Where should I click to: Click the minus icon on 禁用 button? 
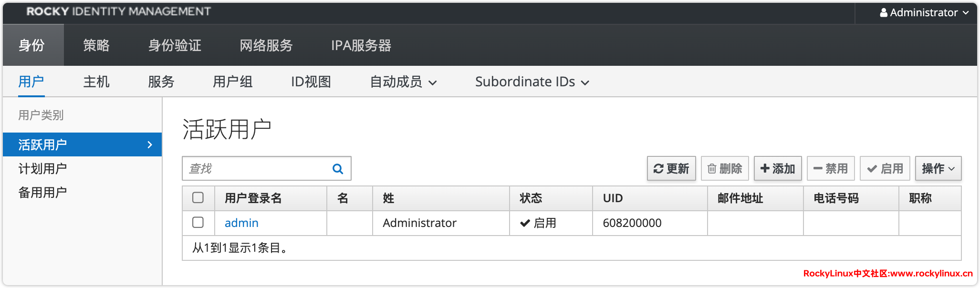[818, 169]
